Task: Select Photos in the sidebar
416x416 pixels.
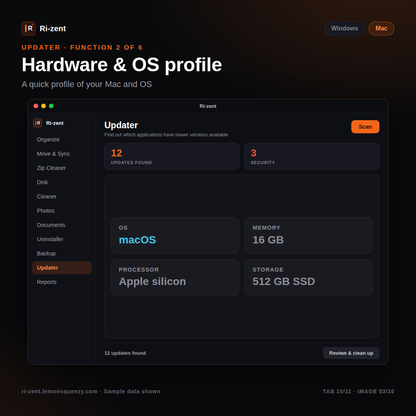Action: [62, 211]
